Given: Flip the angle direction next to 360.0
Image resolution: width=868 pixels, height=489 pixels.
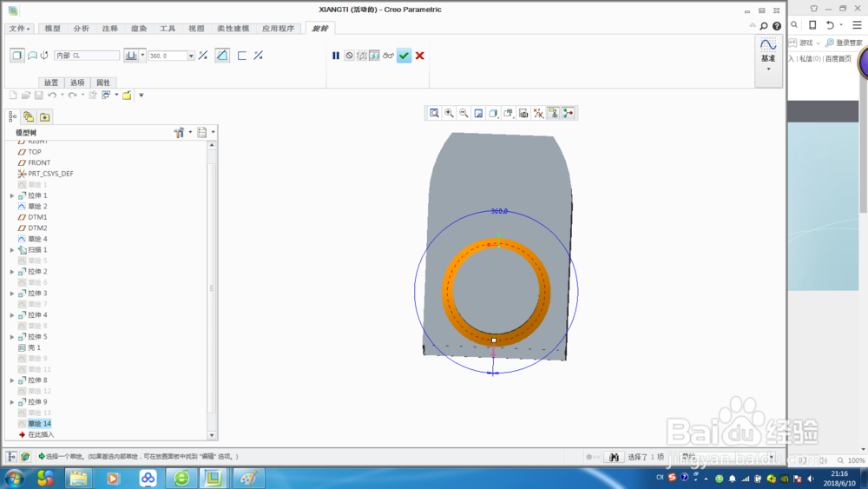Looking at the screenshot, I should pyautogui.click(x=203, y=56).
